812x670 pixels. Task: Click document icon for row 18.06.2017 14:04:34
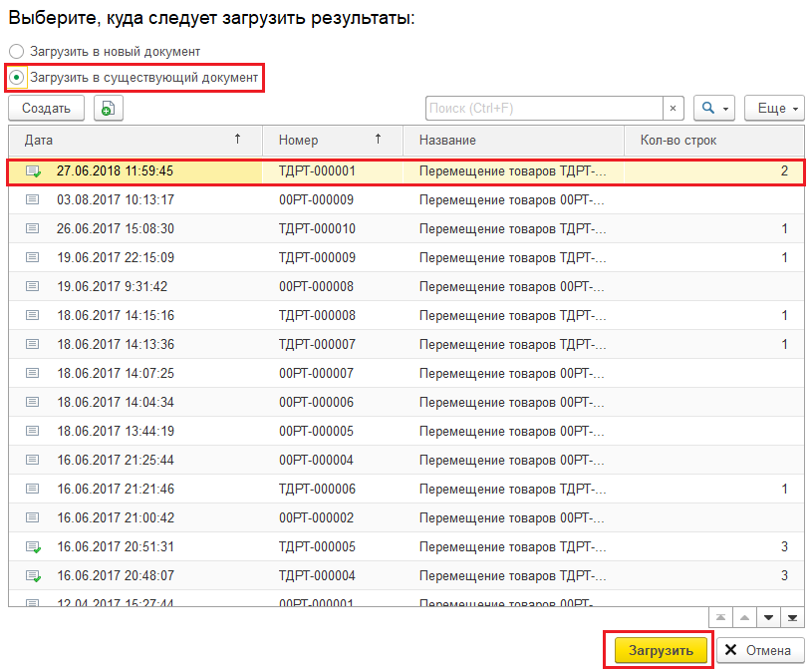(x=33, y=402)
